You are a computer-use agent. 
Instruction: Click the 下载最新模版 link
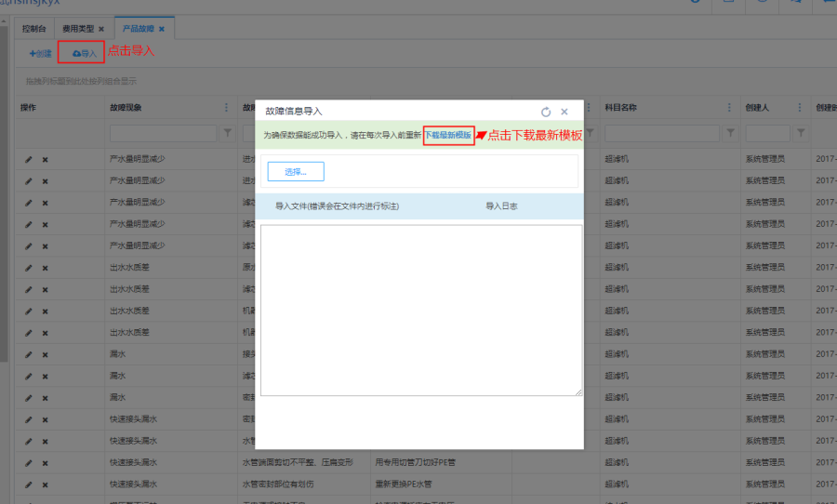point(448,136)
